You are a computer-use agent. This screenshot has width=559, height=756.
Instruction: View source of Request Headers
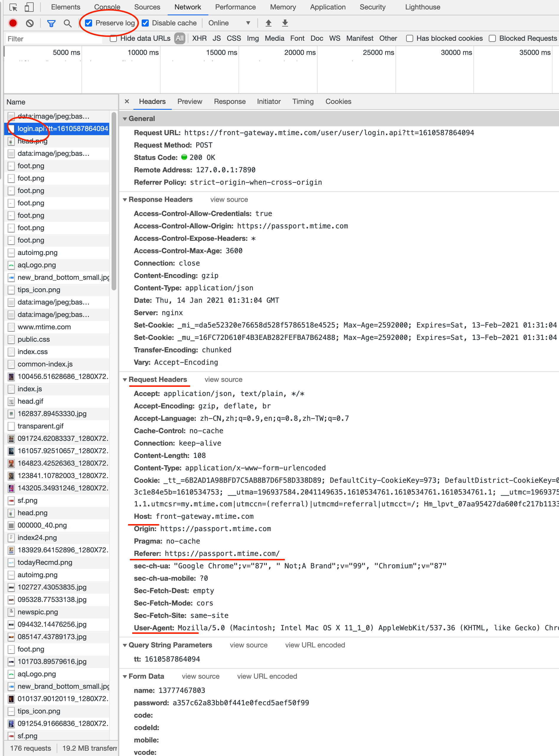pyautogui.click(x=223, y=379)
